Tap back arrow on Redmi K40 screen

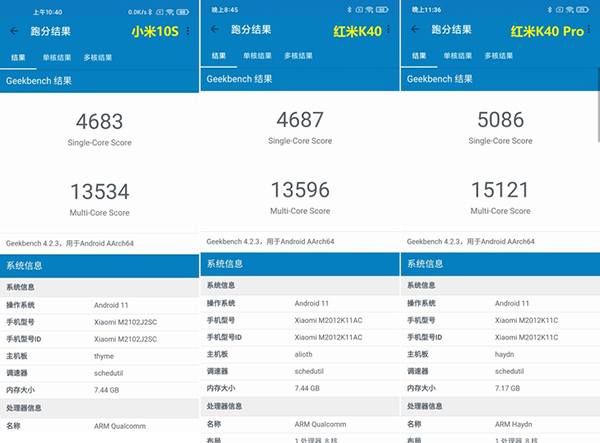pyautogui.click(x=214, y=31)
